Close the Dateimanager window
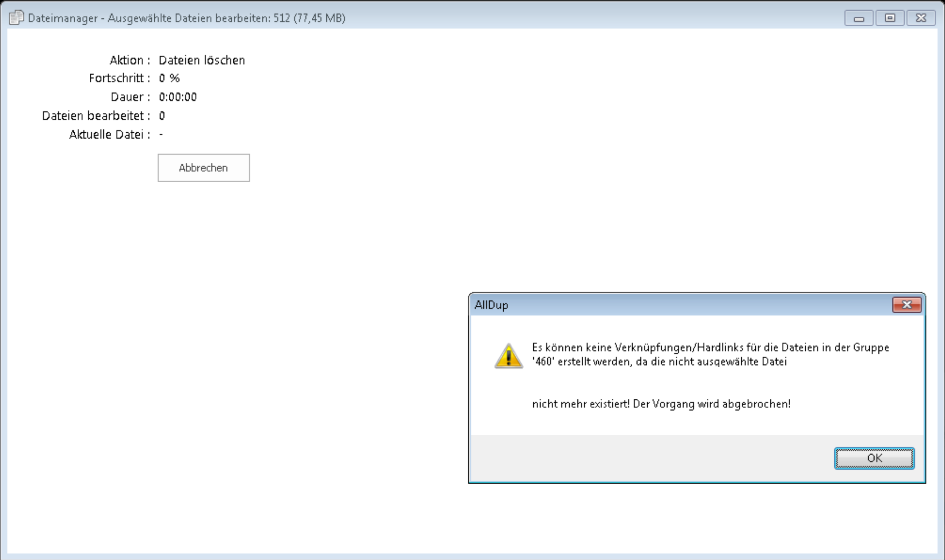This screenshot has width=945, height=560. click(x=921, y=18)
